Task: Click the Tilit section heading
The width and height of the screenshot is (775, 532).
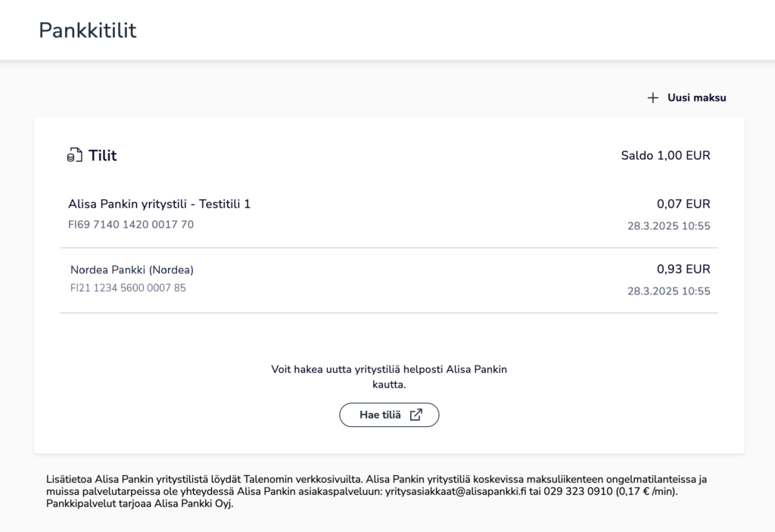Action: point(102,155)
